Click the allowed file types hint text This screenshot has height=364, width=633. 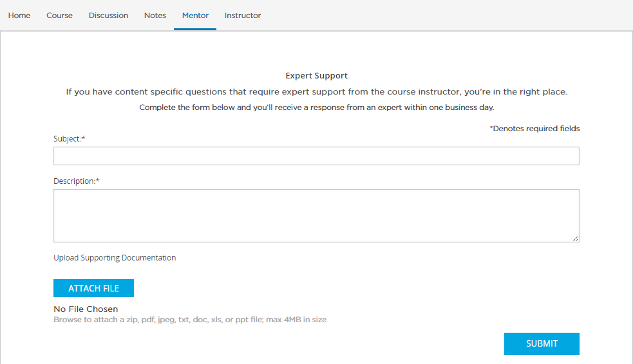[190, 320]
